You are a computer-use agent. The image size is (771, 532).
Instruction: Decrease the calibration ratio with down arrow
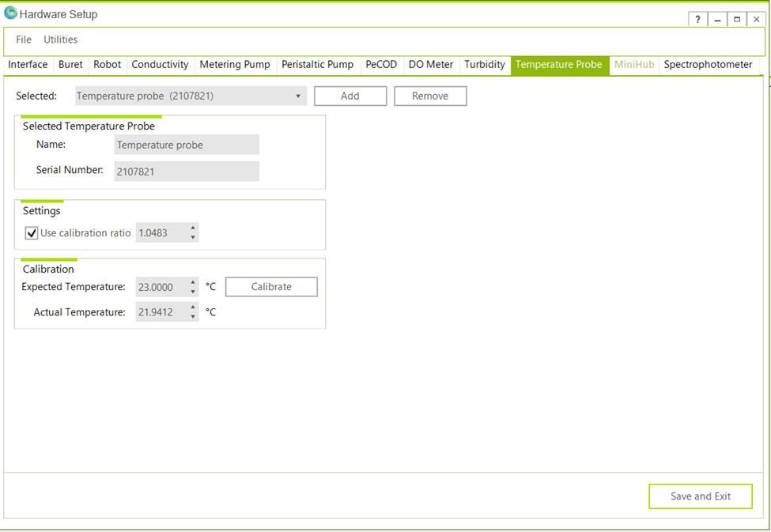(x=193, y=238)
